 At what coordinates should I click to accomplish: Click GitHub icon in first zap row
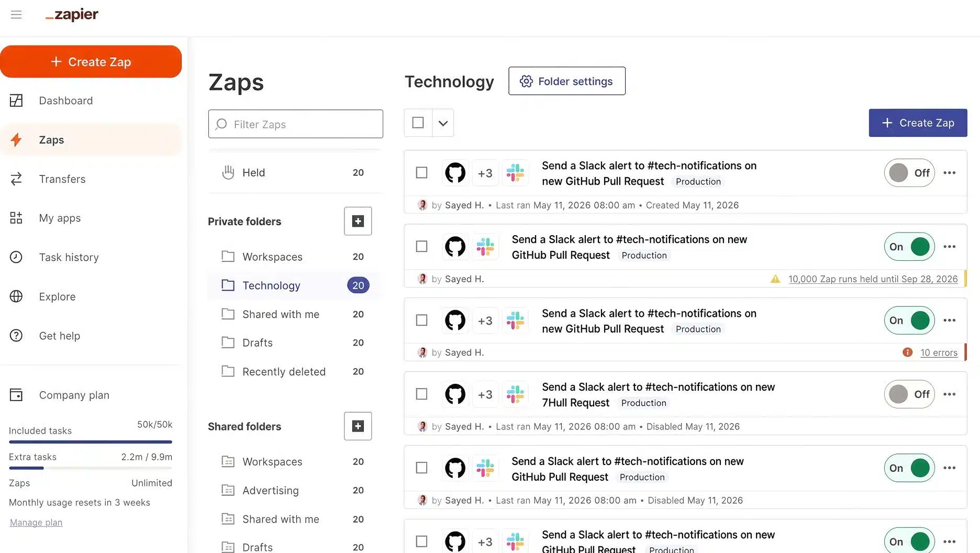pyautogui.click(x=455, y=173)
